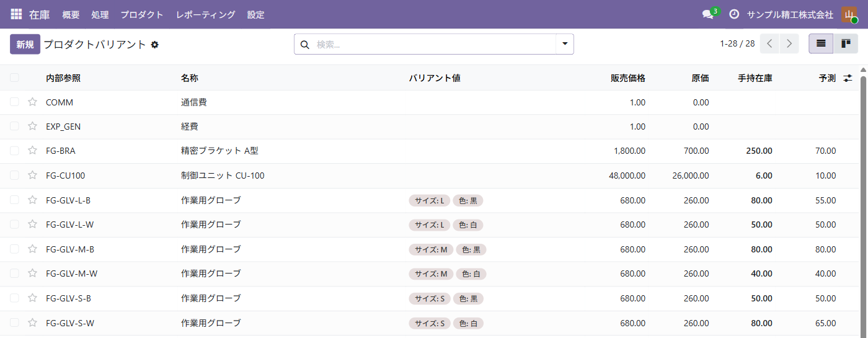The width and height of the screenshot is (868, 338).
Task: Star the FG-GLV-L-W row as favorite
Action: pyautogui.click(x=32, y=225)
